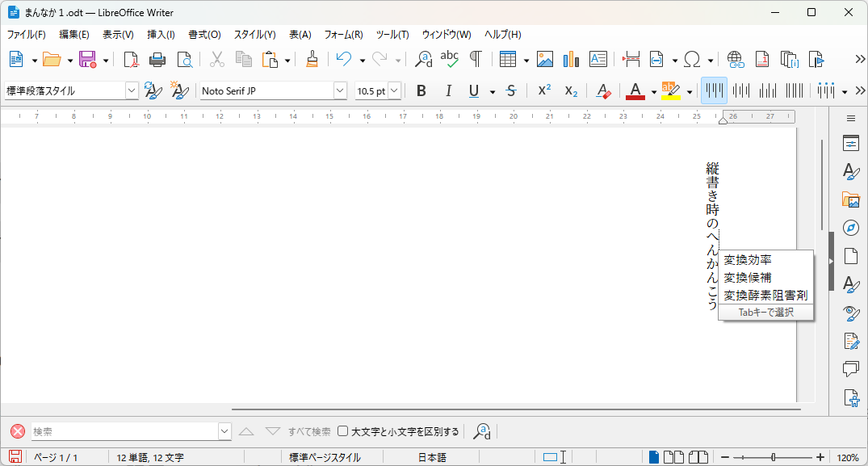
Task: Toggle underline formatting
Action: click(x=474, y=90)
